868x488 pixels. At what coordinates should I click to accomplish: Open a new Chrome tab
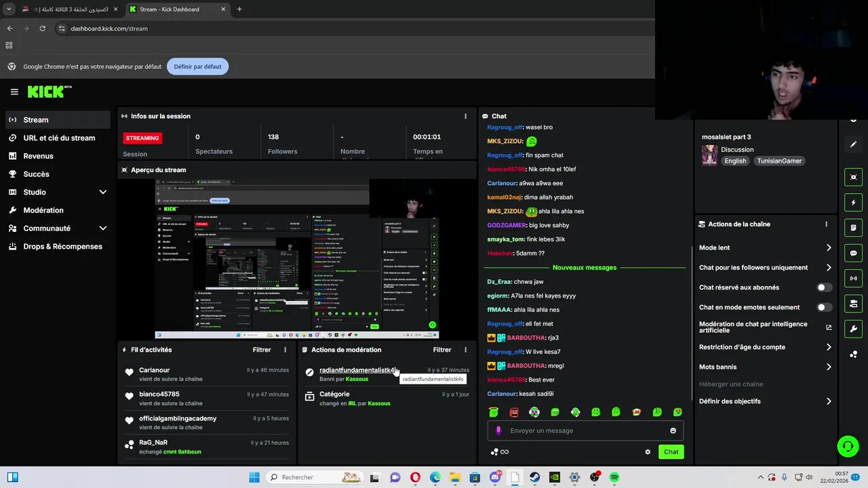pos(239,9)
